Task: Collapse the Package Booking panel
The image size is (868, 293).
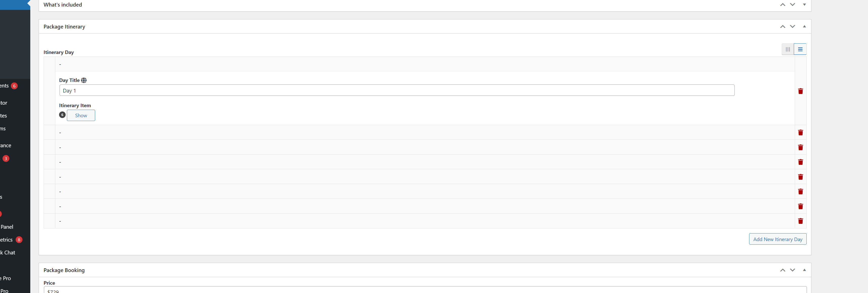Action: [x=804, y=270]
